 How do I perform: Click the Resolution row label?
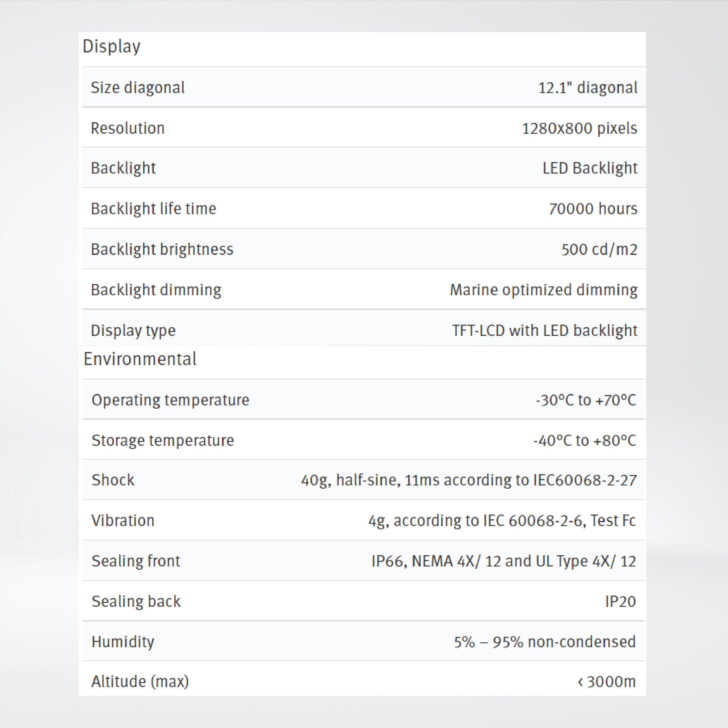[128, 128]
